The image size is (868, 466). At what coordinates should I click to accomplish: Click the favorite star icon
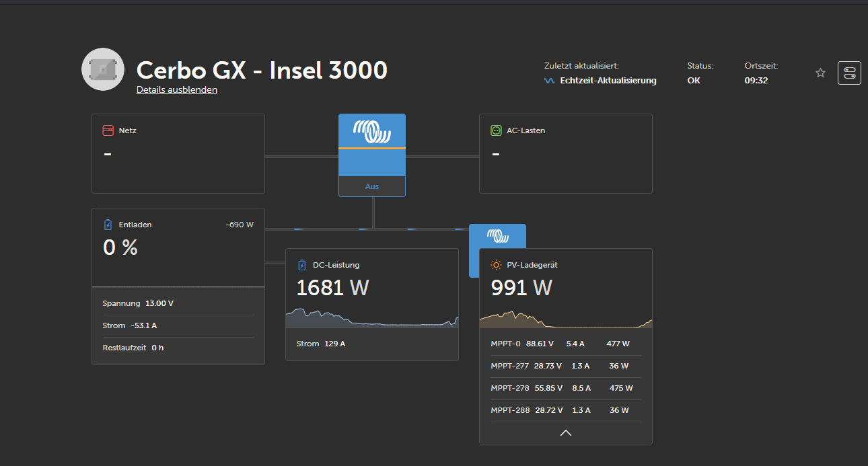coord(820,73)
